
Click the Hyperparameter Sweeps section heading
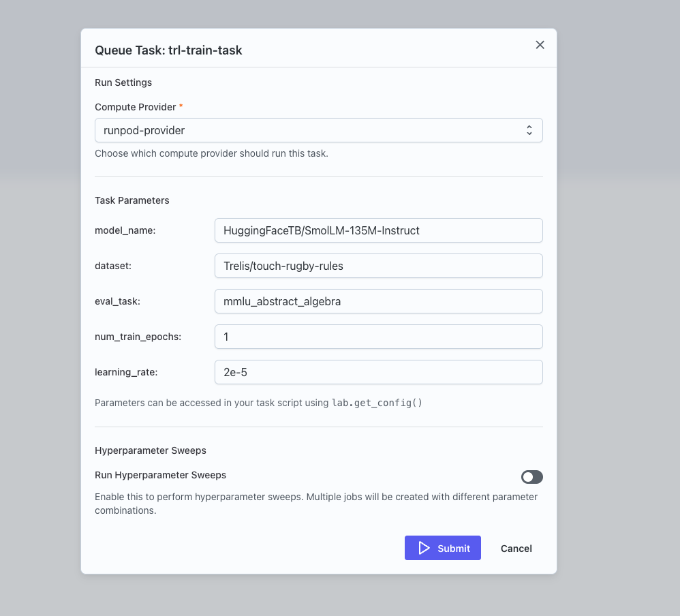point(149,450)
